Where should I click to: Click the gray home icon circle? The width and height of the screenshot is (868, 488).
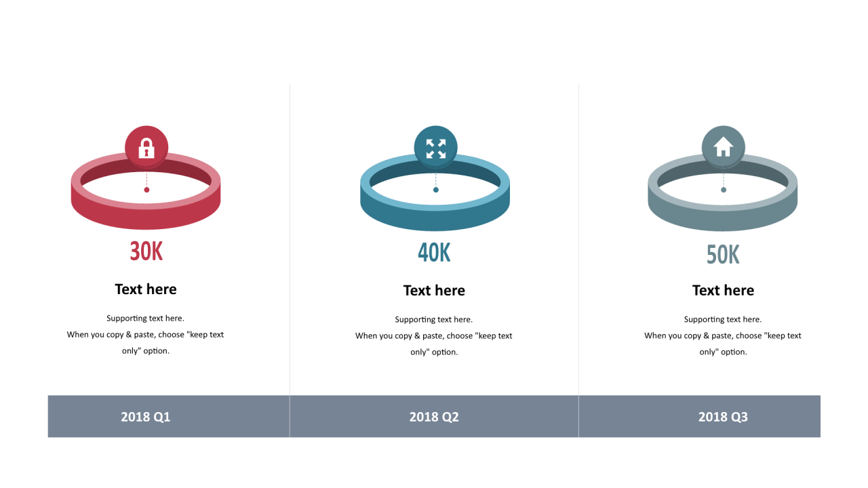724,147
